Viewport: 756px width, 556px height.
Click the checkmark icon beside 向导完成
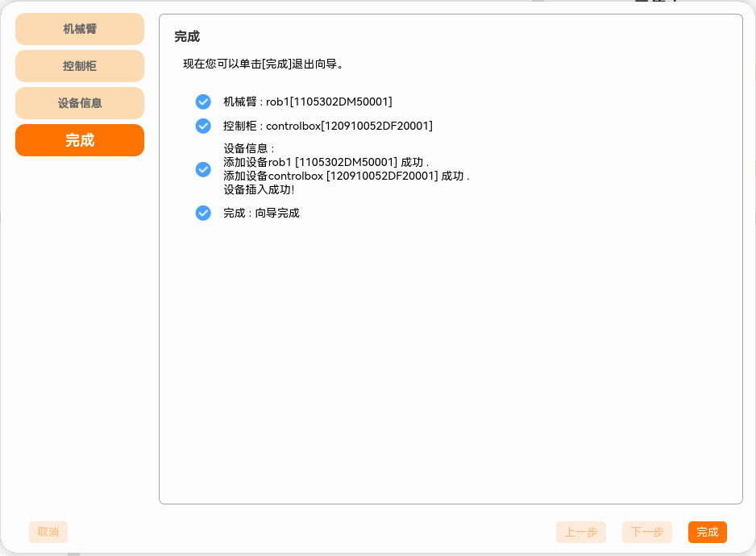(x=203, y=213)
